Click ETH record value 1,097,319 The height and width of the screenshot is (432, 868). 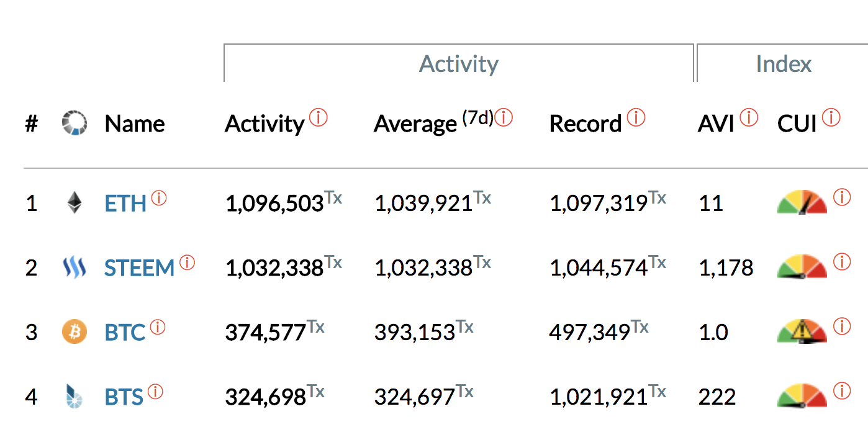(x=599, y=204)
